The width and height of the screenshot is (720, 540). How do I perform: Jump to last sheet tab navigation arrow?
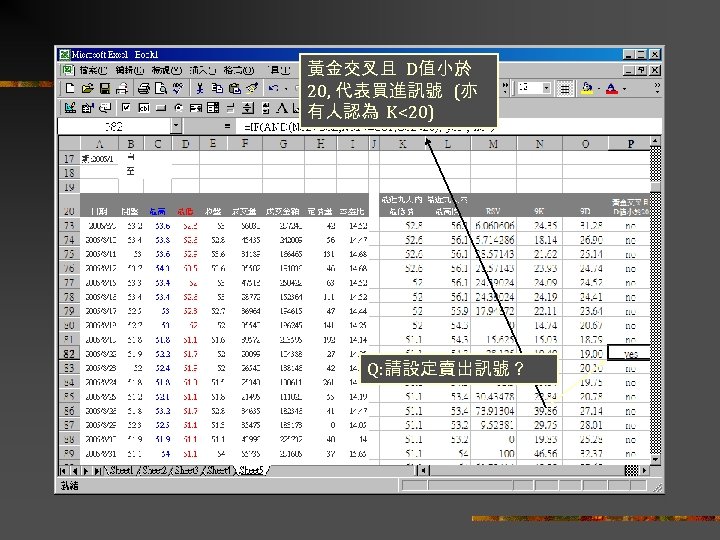click(98, 471)
